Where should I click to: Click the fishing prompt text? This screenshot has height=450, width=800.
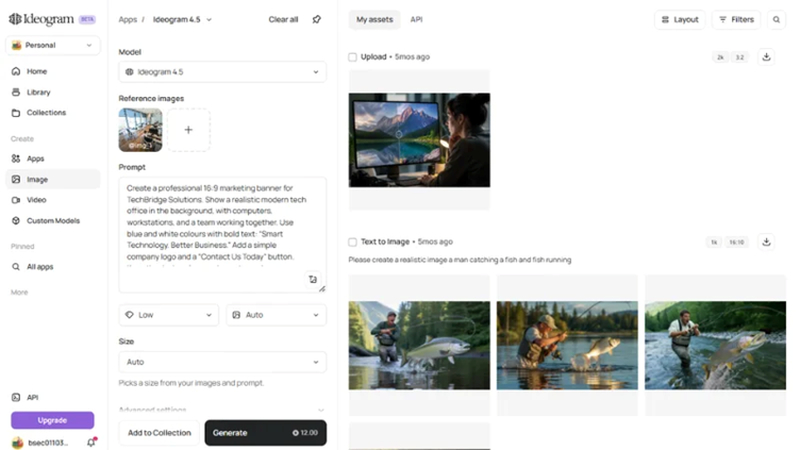[460, 260]
